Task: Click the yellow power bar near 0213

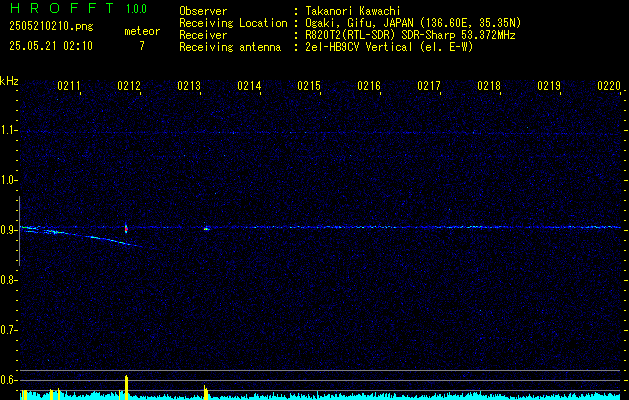Action: click(x=206, y=392)
